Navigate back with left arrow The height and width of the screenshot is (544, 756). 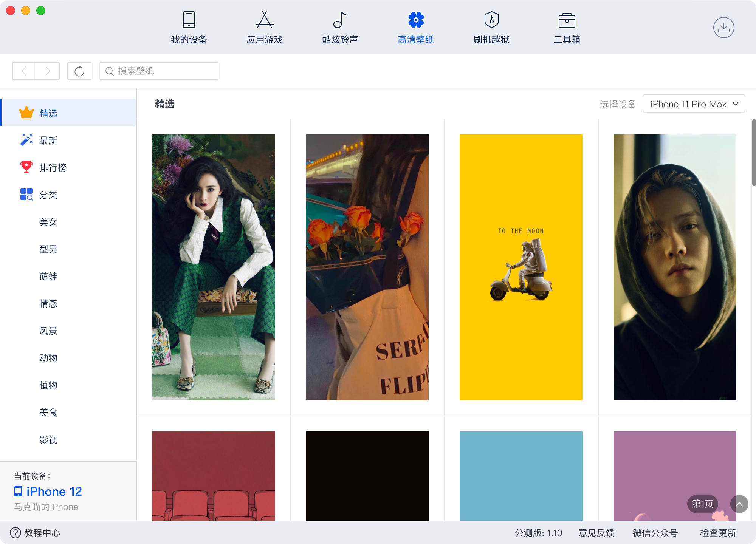coord(24,71)
